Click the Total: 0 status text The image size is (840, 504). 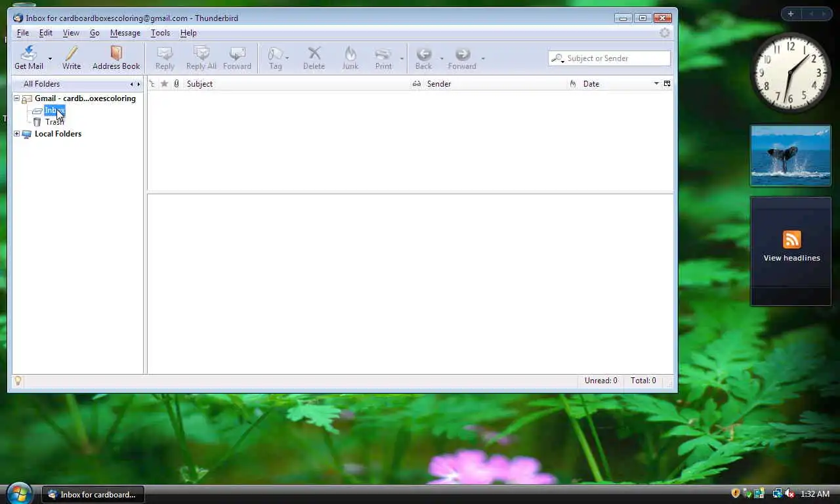click(x=643, y=381)
